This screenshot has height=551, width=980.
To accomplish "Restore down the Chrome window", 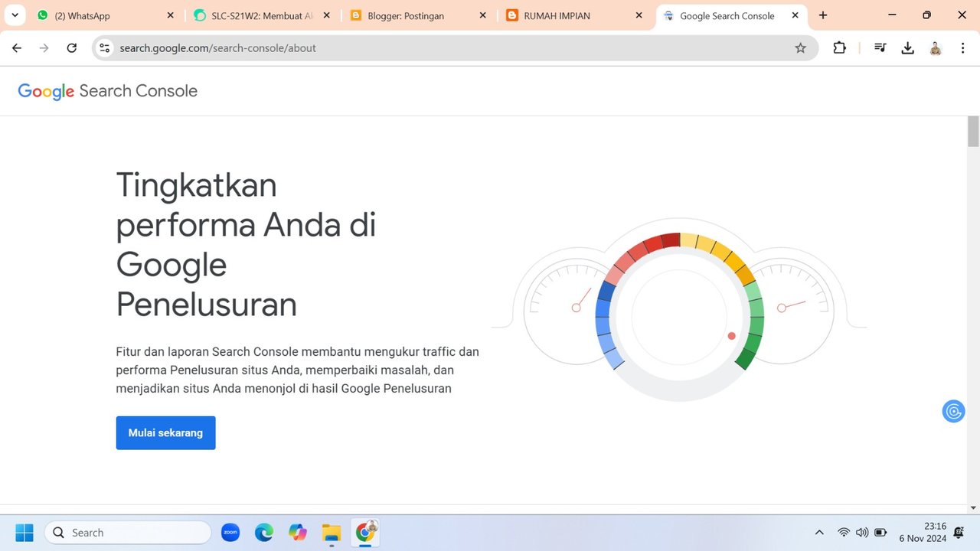I will pos(927,15).
